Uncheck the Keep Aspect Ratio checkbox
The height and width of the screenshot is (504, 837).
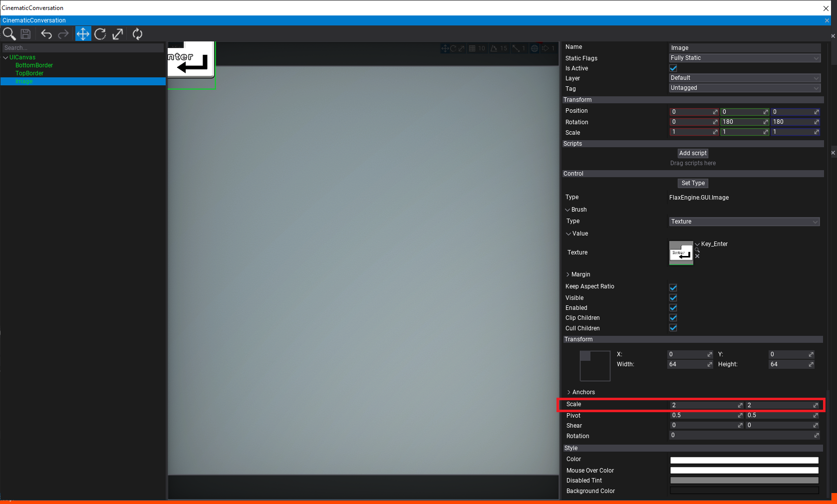(x=673, y=287)
